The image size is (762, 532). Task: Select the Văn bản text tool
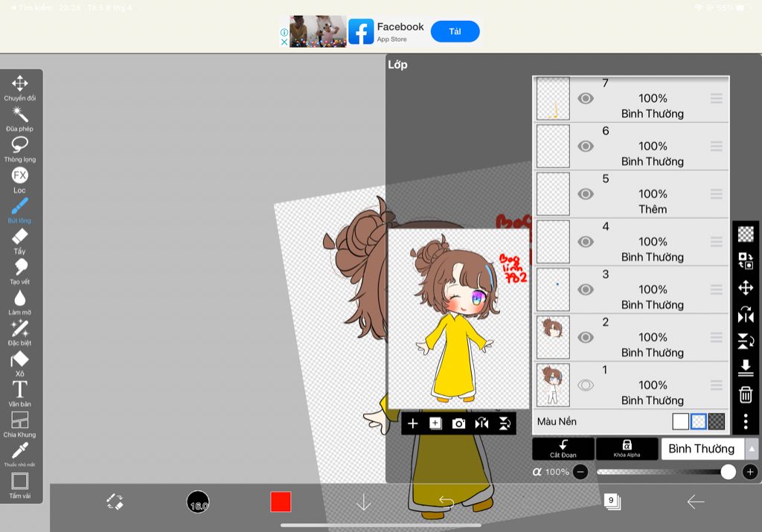point(19,394)
